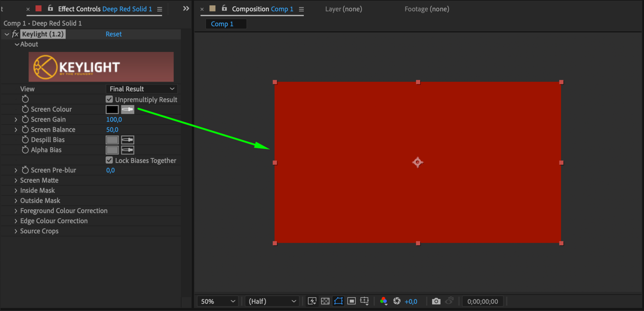The image size is (644, 311).
Task: Click the Despill Bias eyedropper
Action: (x=128, y=140)
